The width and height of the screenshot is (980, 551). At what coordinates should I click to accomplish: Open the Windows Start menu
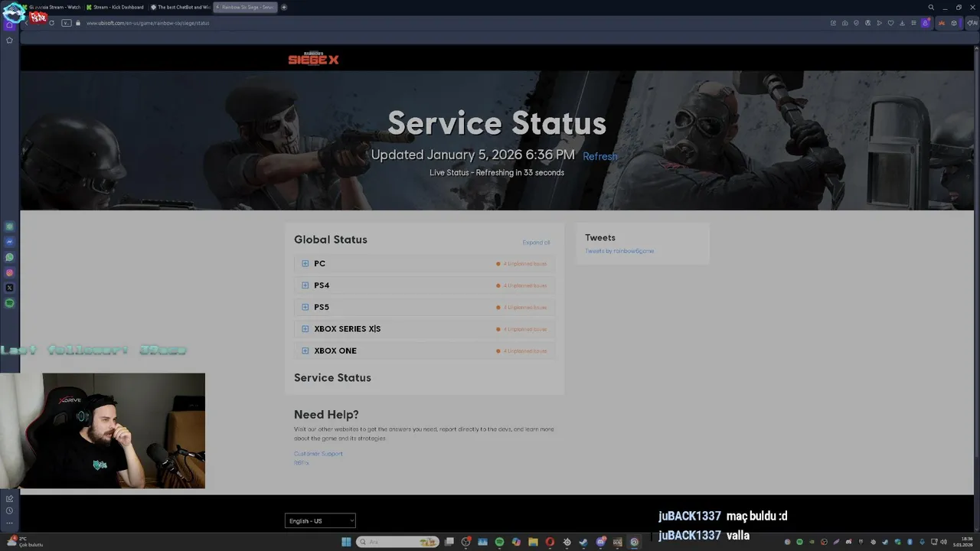click(346, 542)
